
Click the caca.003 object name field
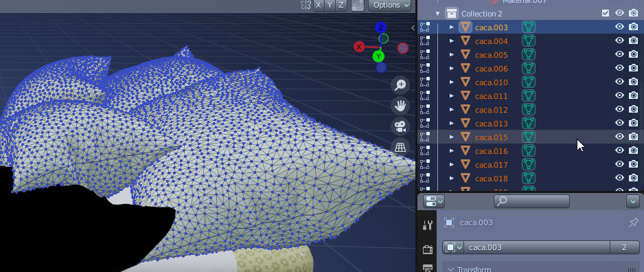537,247
